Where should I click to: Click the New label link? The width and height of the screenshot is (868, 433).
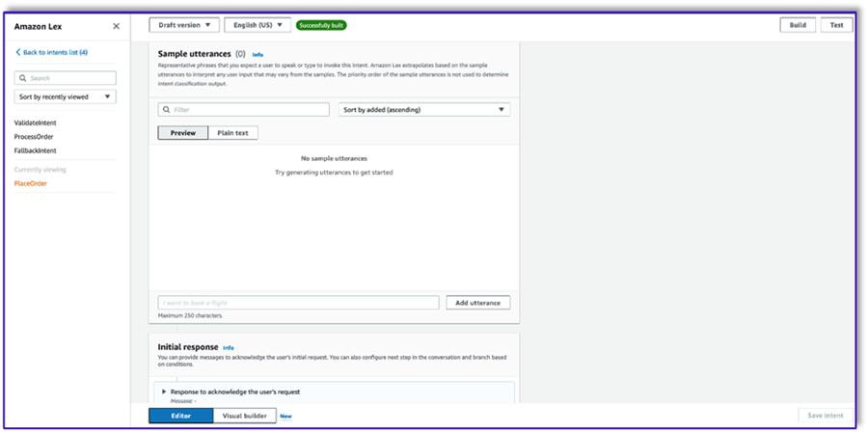tap(285, 417)
